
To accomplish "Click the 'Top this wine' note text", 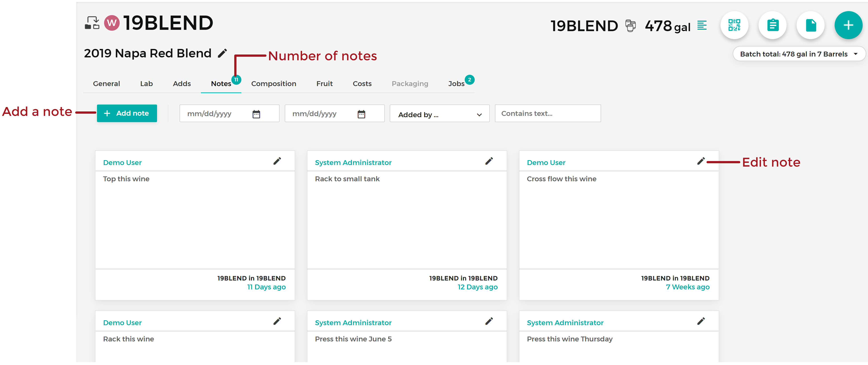I will pyautogui.click(x=126, y=179).
